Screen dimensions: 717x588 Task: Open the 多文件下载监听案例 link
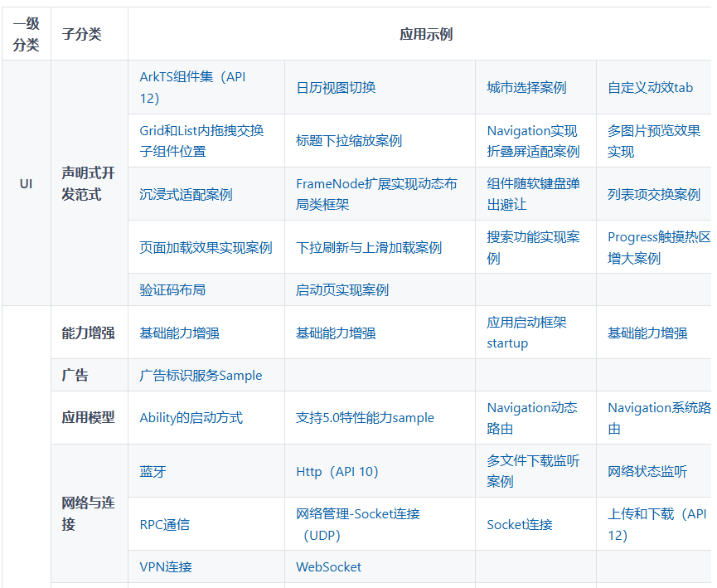click(x=533, y=471)
